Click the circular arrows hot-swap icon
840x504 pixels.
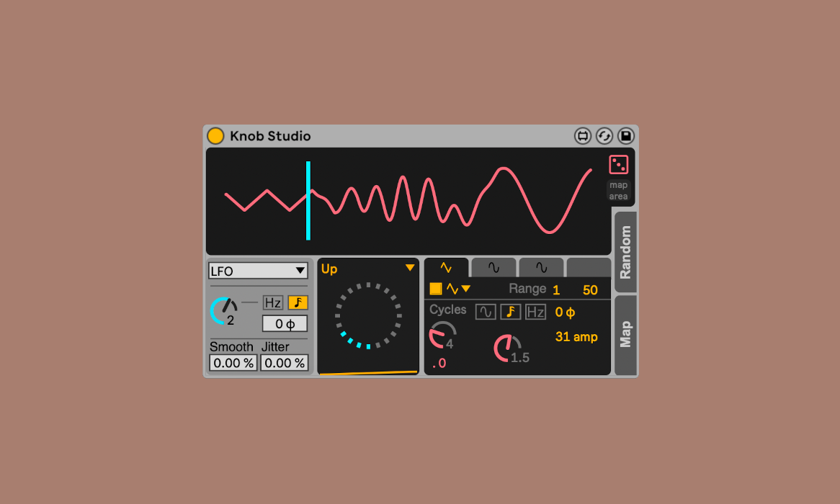[604, 136]
